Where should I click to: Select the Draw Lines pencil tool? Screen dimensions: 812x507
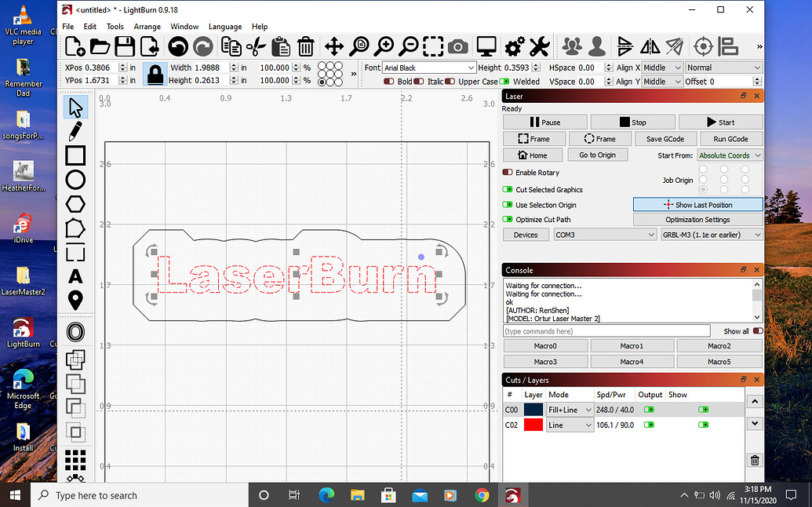pyautogui.click(x=75, y=130)
